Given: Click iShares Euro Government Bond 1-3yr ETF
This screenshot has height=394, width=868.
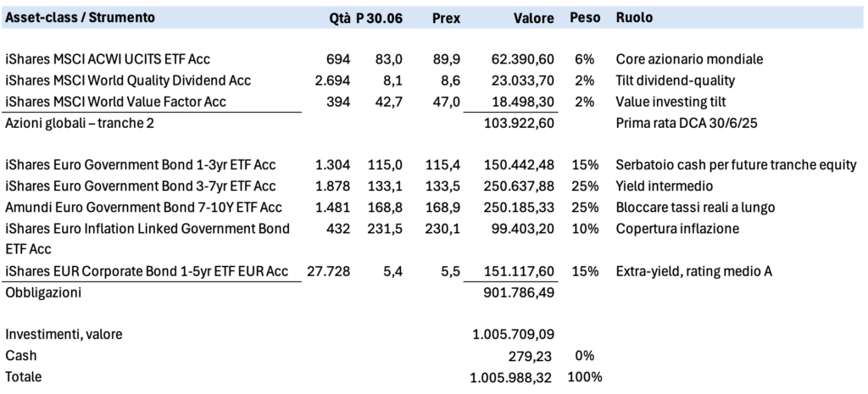Looking at the screenshot, I should click(x=141, y=164).
